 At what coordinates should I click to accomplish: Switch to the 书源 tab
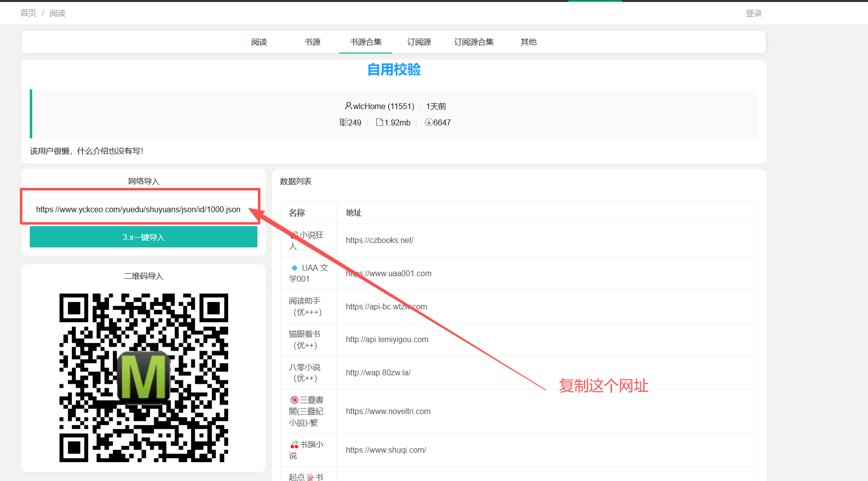click(312, 42)
